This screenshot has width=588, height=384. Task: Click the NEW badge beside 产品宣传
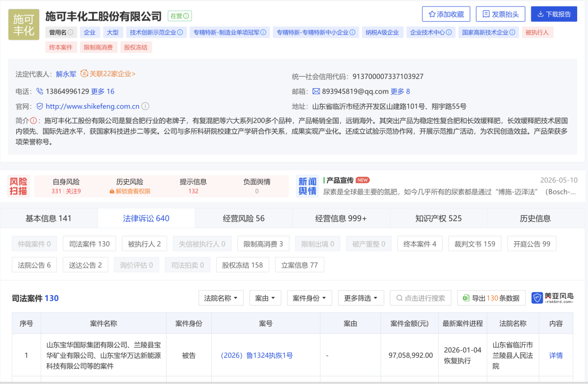click(363, 180)
